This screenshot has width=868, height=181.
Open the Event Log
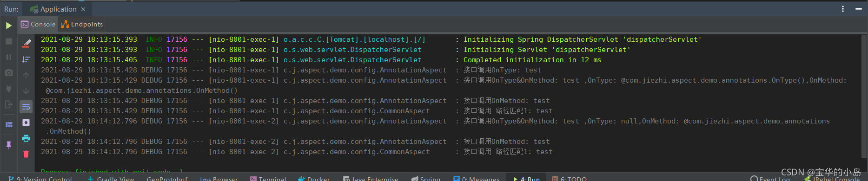click(x=770, y=179)
